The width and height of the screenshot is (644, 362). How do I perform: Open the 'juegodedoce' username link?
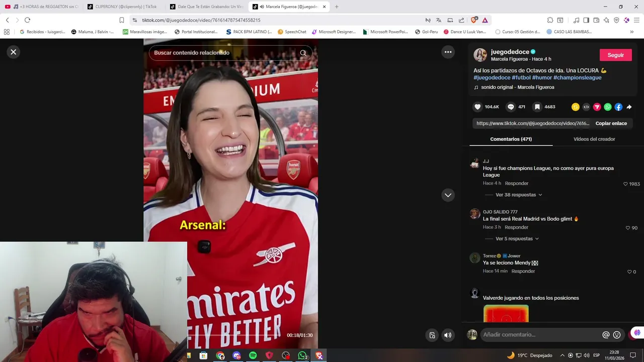(510, 51)
